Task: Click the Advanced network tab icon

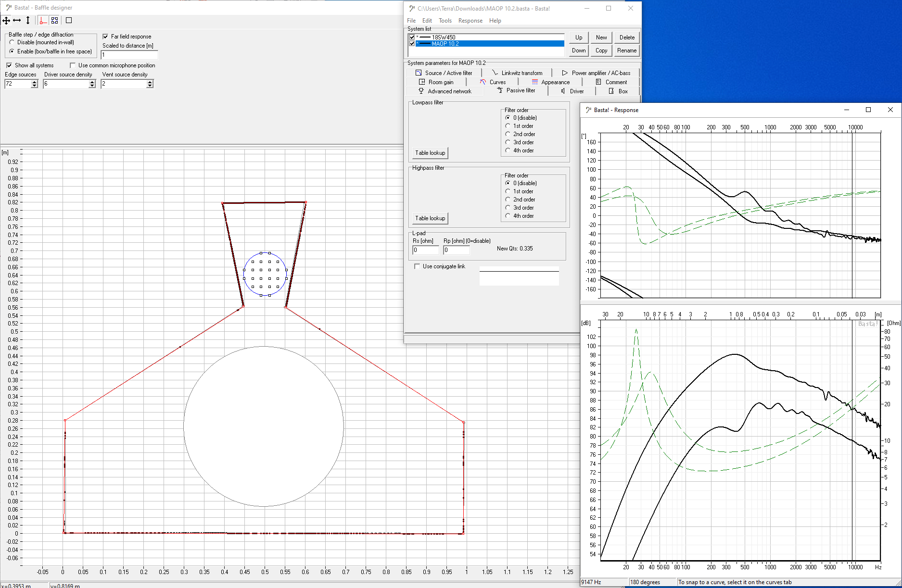Action: click(421, 91)
